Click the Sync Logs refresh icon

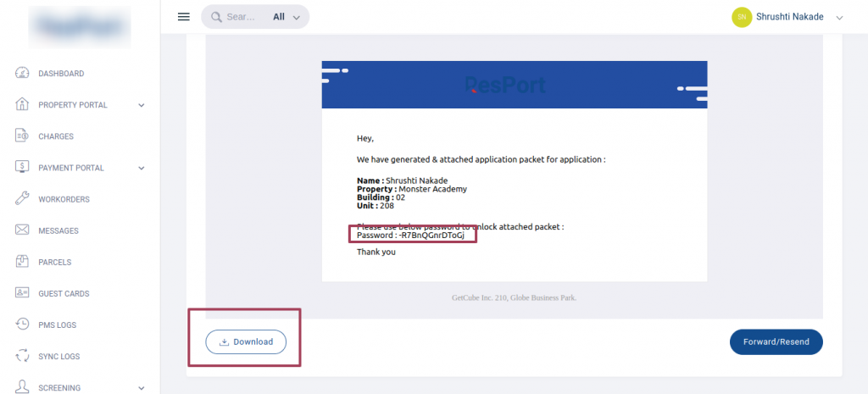coord(23,357)
